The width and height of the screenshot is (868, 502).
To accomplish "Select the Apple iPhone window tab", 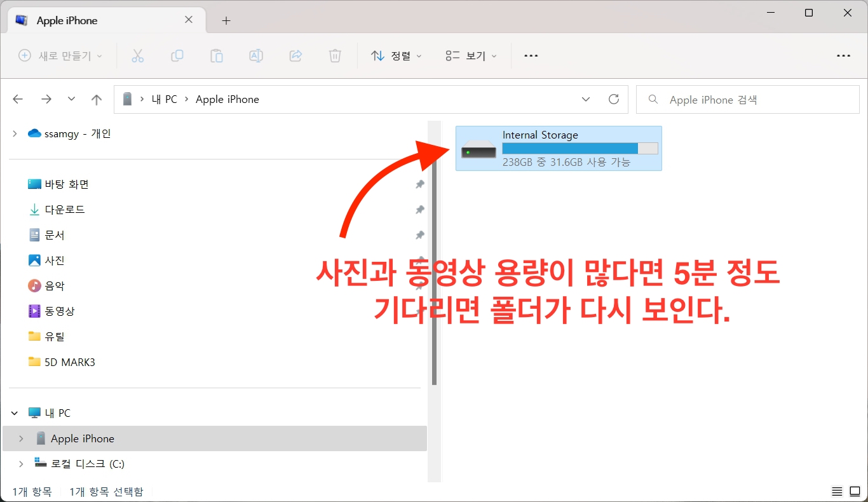I will [105, 20].
